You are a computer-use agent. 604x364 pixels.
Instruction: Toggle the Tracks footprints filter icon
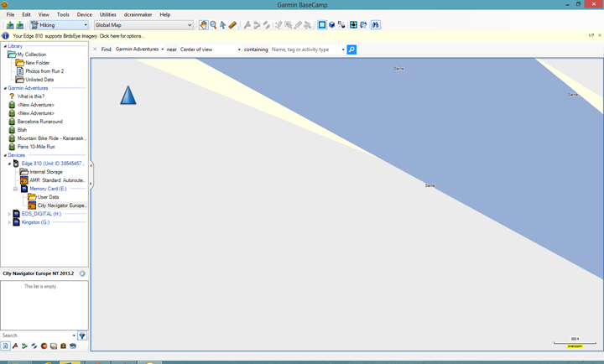34,346
